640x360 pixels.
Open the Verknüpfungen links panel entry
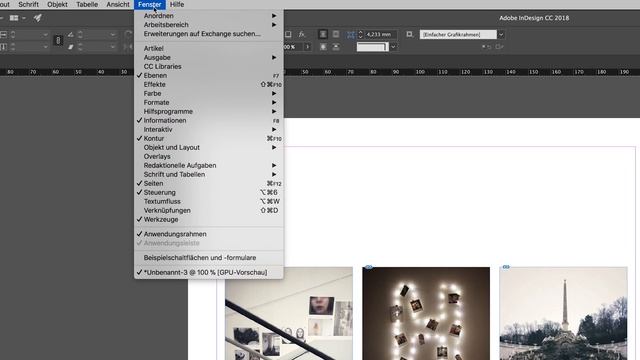pos(209,210)
